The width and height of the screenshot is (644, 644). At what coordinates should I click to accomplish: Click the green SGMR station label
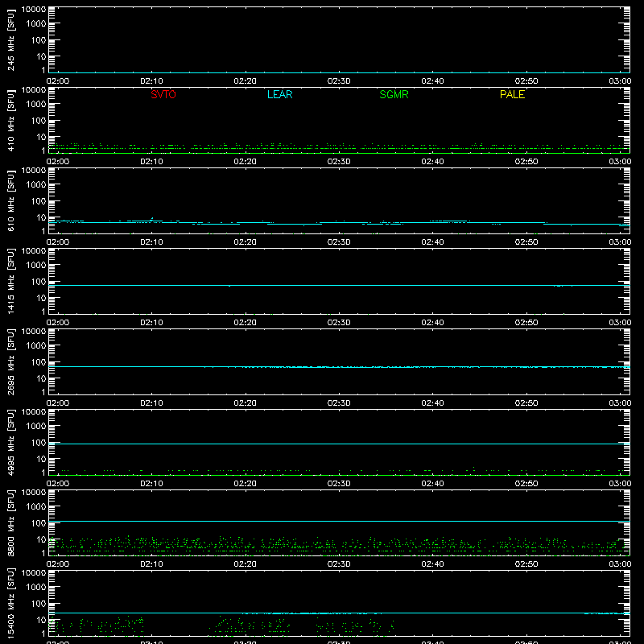(394, 94)
